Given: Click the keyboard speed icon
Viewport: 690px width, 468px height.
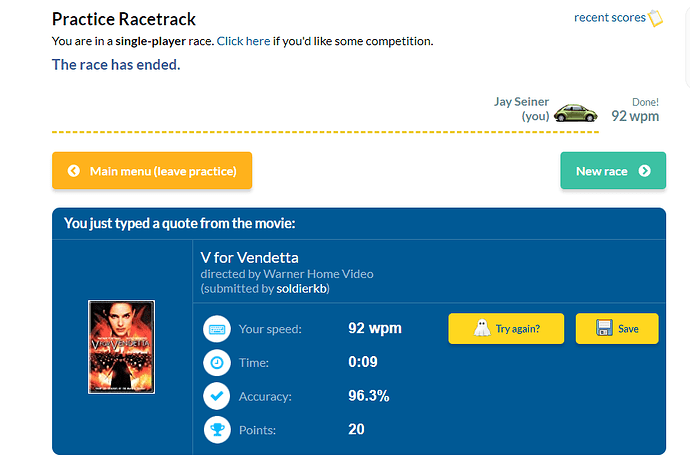Looking at the screenshot, I should 217,329.
